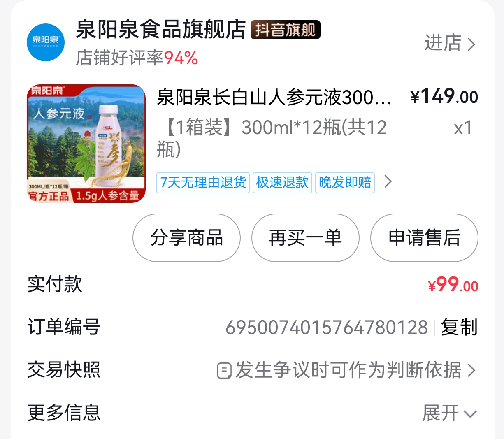Viewport: 504px width, 439px height.
Task: Click the chevron next to 进店
Action: click(x=471, y=44)
